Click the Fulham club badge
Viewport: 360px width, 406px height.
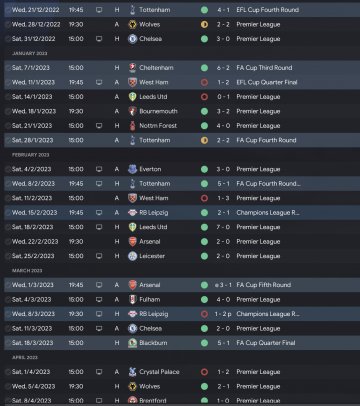(133, 299)
